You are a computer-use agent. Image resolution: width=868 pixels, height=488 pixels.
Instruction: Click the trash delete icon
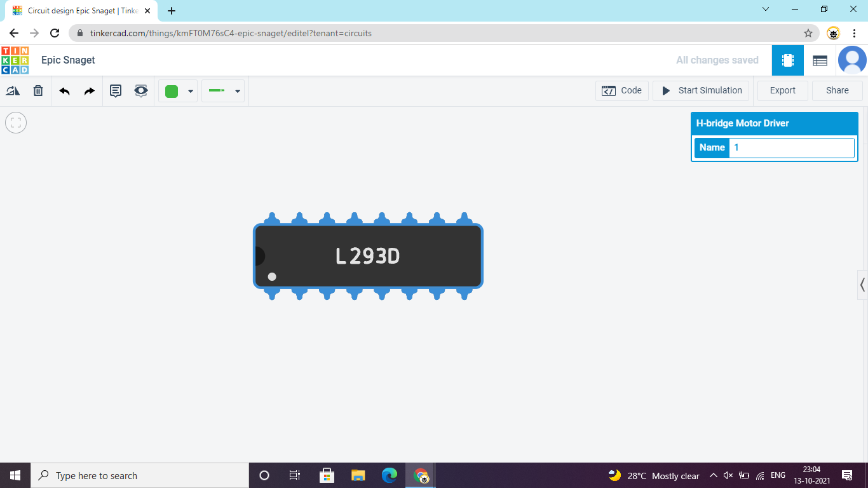click(x=38, y=91)
